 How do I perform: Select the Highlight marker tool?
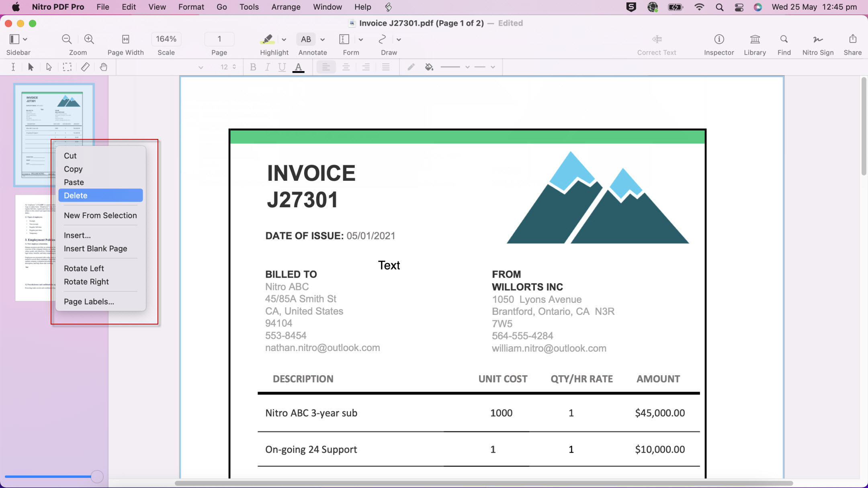267,39
